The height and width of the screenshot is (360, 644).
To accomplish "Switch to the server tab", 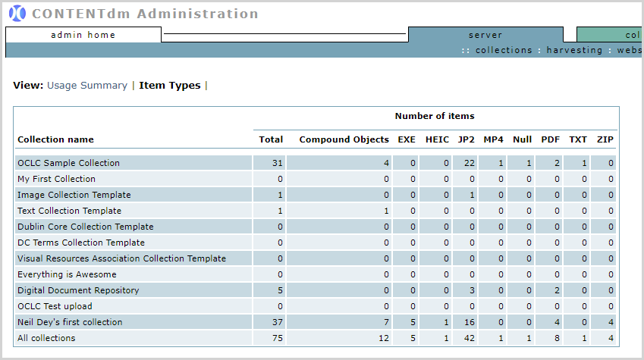I will pos(485,35).
